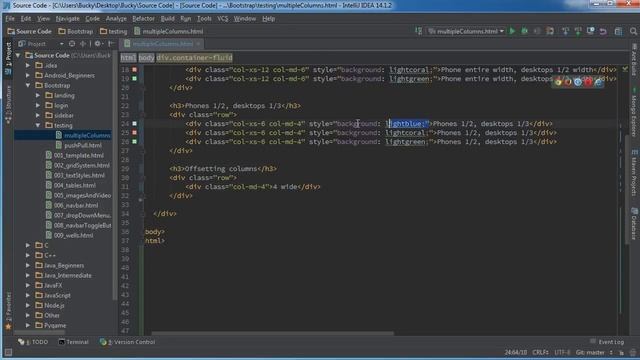Click div.container-fluid breadcrumb
The width and height of the screenshot is (640, 360).
point(194,58)
